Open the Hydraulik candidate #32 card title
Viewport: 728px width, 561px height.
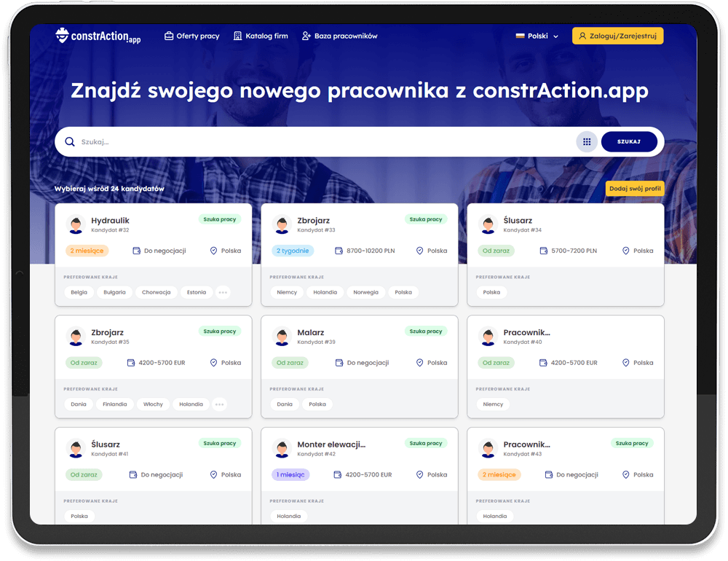click(x=110, y=220)
